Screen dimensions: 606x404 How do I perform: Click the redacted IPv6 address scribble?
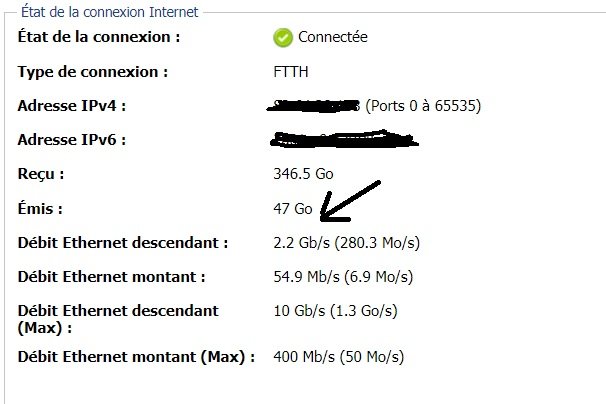(x=344, y=139)
